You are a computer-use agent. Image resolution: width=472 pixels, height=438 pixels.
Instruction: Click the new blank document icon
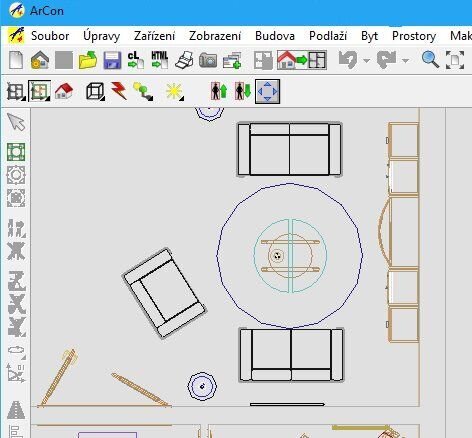pos(16,60)
